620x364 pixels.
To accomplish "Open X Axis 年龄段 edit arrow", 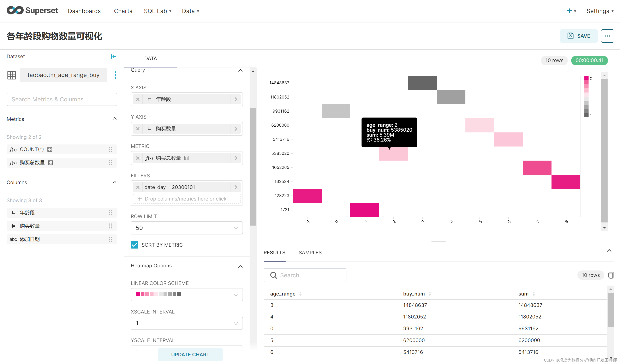I will click(236, 99).
